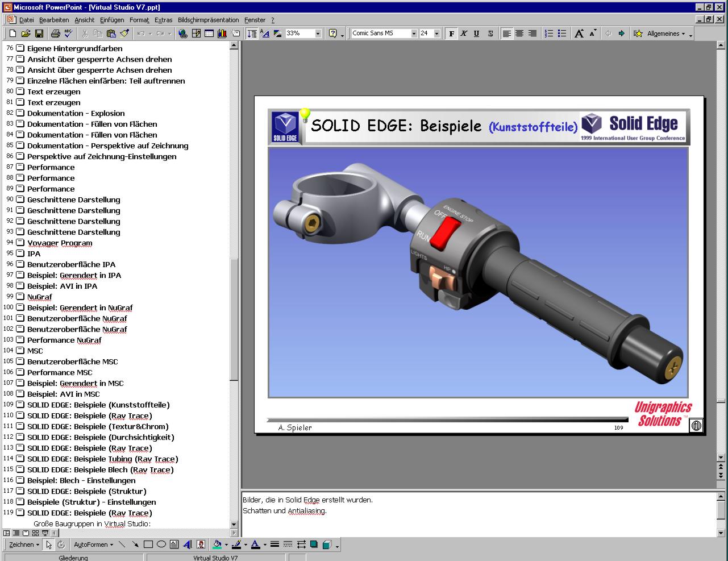Viewport: 728px width, 561px height.
Task: Open the Bildschirmpräsentation menu
Action: pos(209,20)
